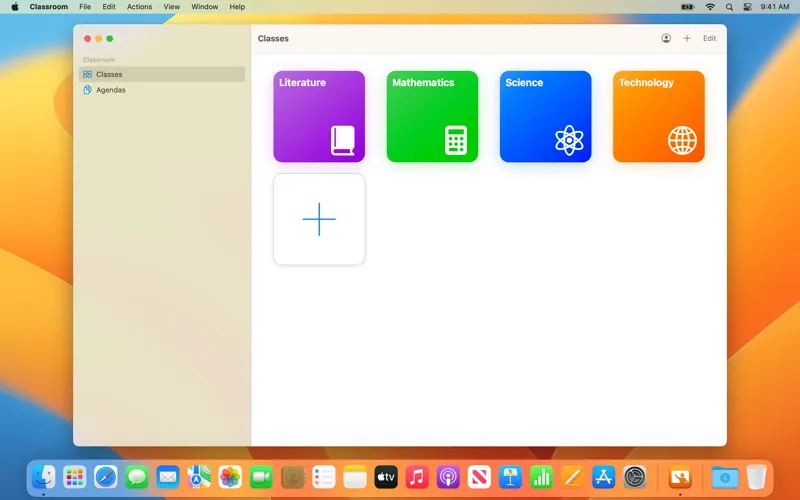
Task: Open Maps from the Dock
Action: (x=199, y=478)
